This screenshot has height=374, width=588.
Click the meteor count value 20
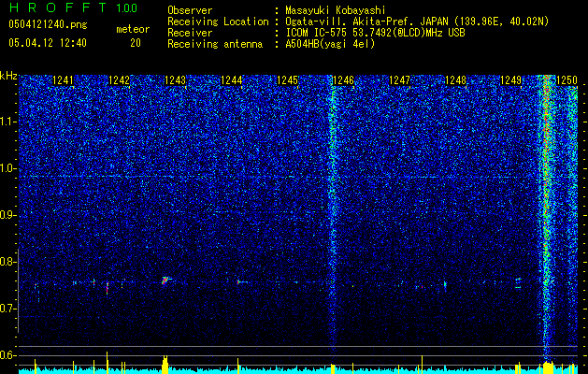click(x=136, y=43)
